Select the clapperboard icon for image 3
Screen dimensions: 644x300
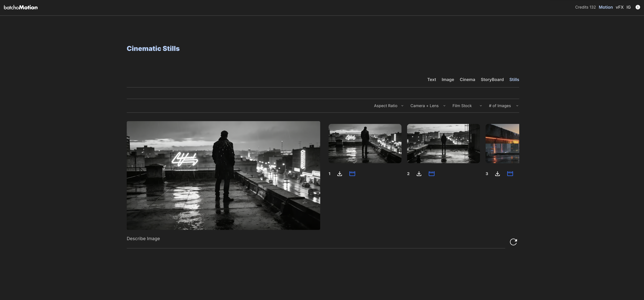pyautogui.click(x=510, y=173)
